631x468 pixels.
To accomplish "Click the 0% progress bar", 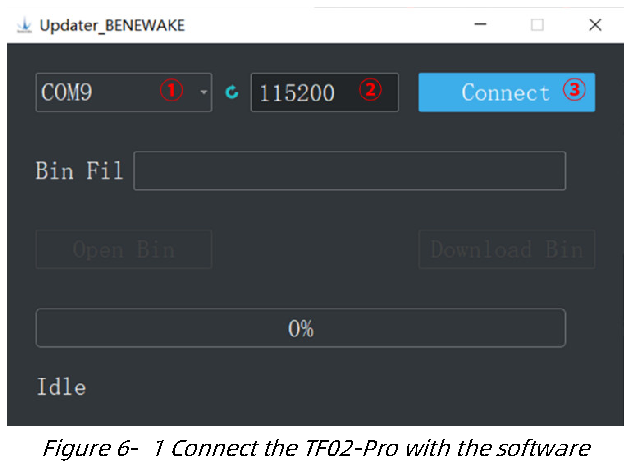I will [x=301, y=328].
